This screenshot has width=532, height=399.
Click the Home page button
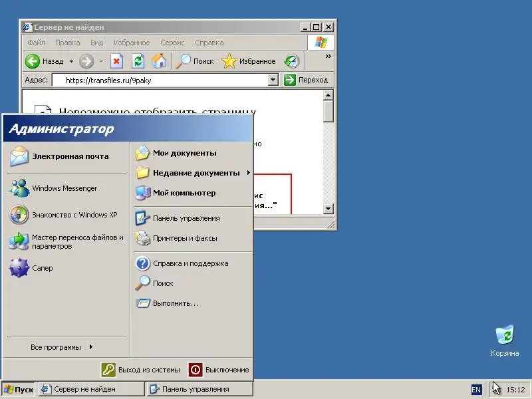pyautogui.click(x=159, y=61)
